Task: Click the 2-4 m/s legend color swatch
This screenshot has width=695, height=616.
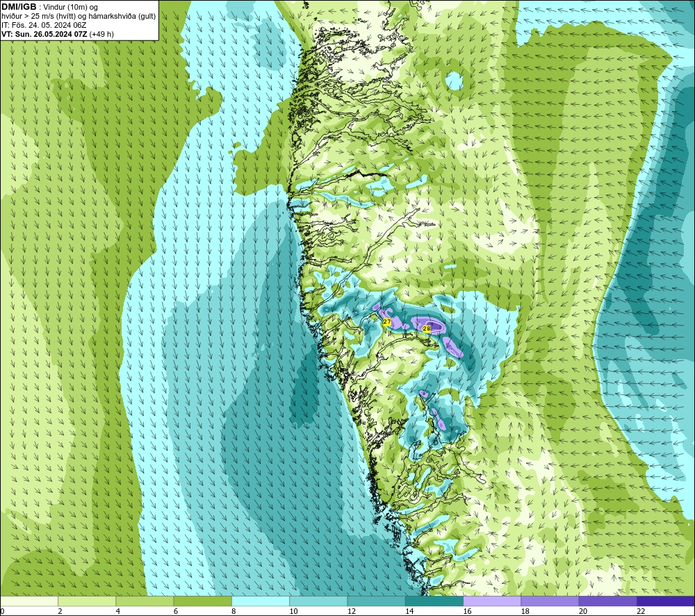Action: pyautogui.click(x=87, y=601)
